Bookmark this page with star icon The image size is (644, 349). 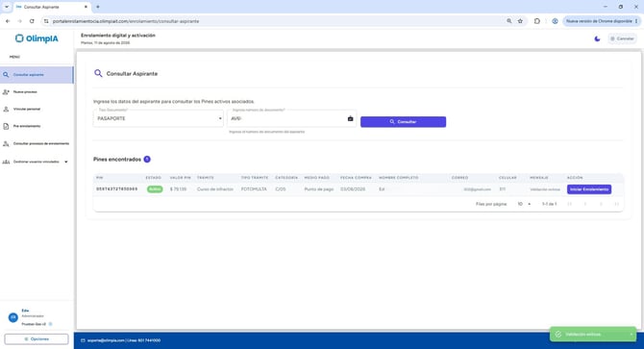tap(520, 21)
